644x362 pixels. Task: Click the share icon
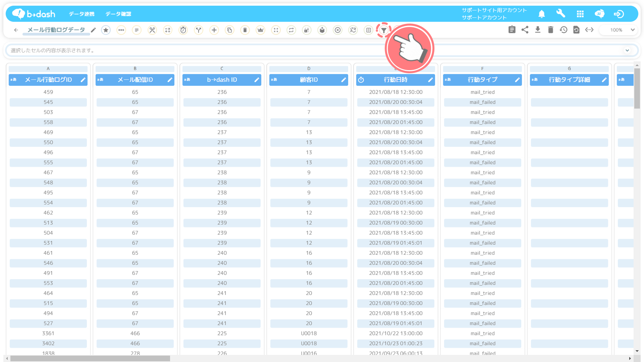coord(525,30)
